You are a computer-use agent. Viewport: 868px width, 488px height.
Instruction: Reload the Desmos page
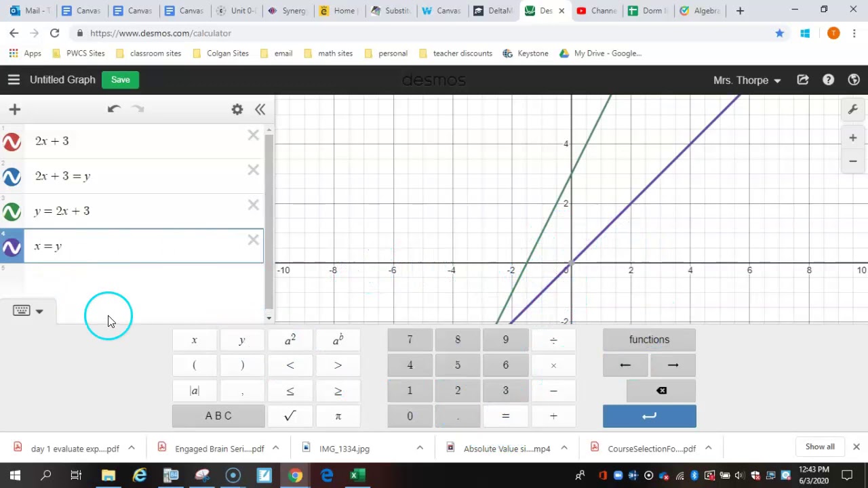coord(54,33)
